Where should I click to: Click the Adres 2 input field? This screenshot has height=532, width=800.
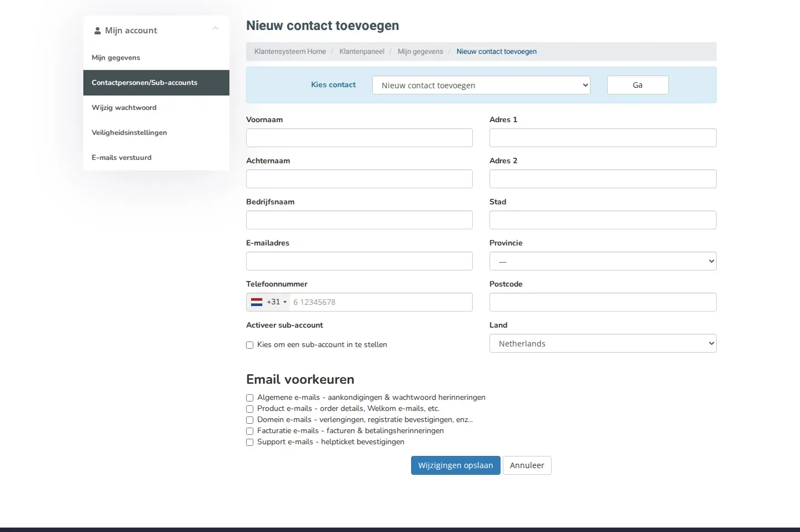[x=603, y=179]
